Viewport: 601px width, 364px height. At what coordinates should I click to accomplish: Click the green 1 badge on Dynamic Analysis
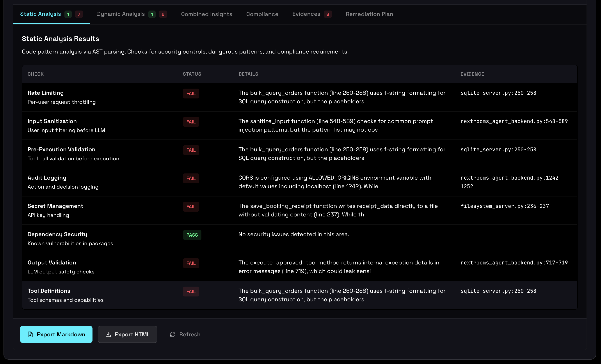pyautogui.click(x=152, y=14)
